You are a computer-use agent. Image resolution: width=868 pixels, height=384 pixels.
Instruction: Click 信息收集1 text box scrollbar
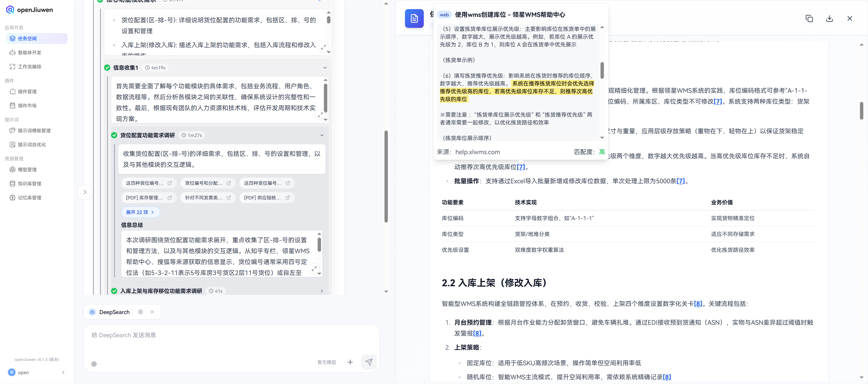pos(325,98)
